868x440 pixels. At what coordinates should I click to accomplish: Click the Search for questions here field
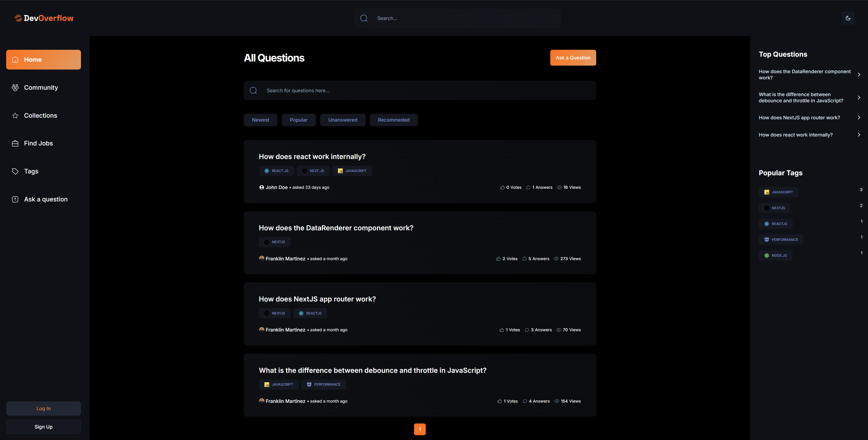coord(420,90)
